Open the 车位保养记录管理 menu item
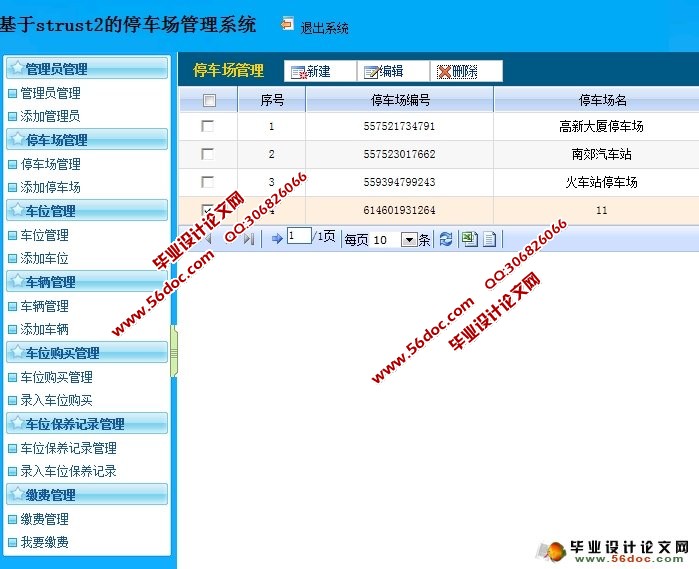The image size is (699, 569). click(69, 448)
